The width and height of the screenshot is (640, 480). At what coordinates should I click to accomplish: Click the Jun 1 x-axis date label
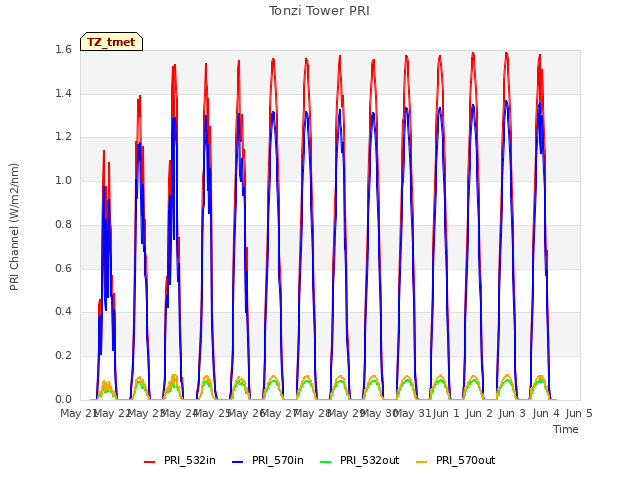(446, 413)
